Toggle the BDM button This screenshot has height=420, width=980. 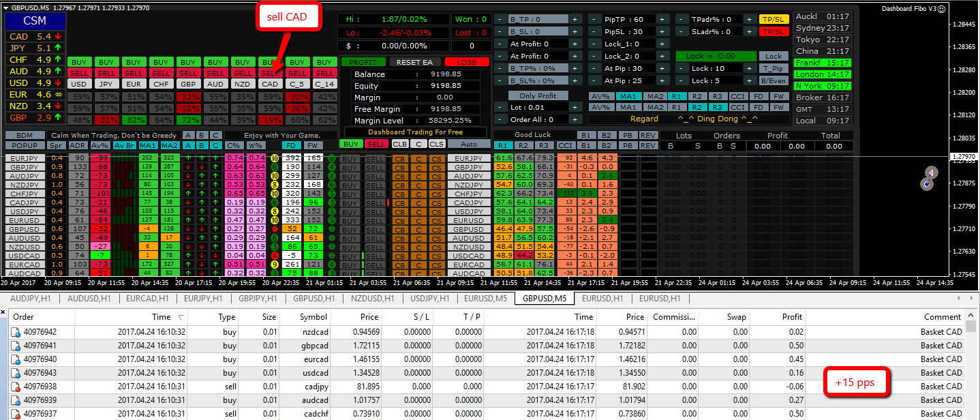[x=25, y=135]
